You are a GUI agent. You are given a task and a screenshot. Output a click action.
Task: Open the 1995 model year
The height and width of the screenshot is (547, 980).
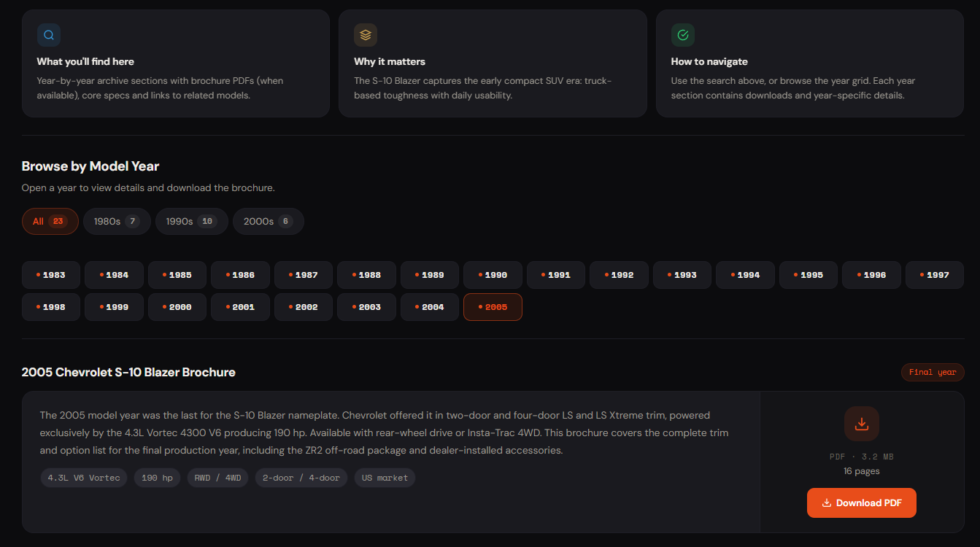click(809, 275)
